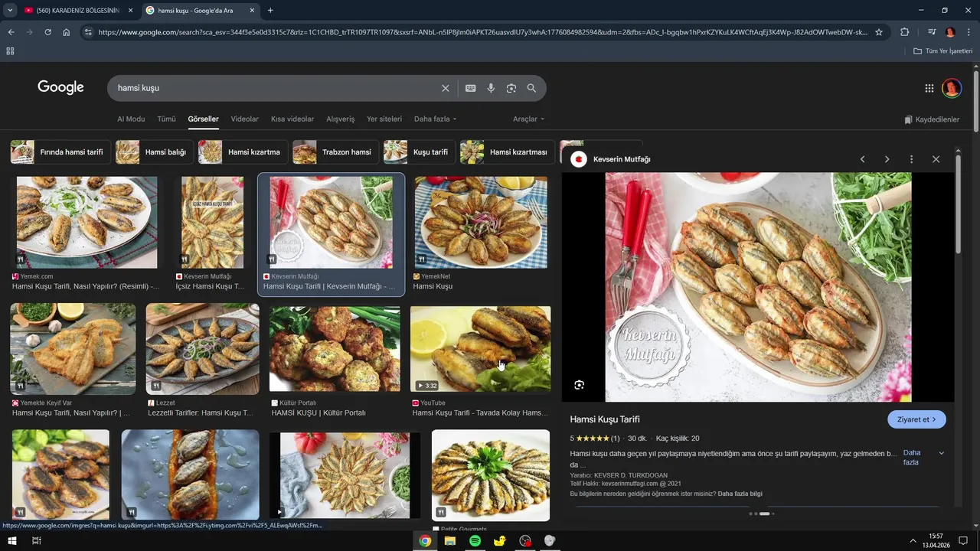This screenshot has height=551, width=980.
Task: Open the bookmarks bar apps grid icon
Action: 10,51
